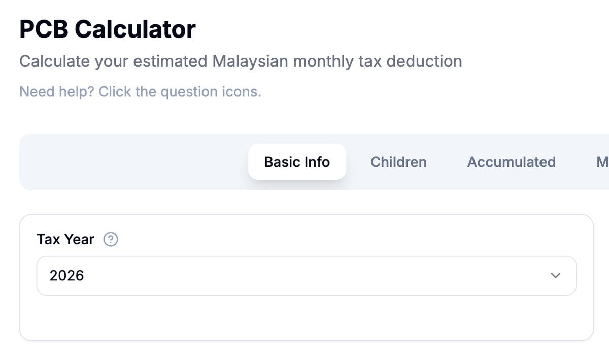
Task: Select the partially visible tab starting with M
Action: tap(602, 162)
